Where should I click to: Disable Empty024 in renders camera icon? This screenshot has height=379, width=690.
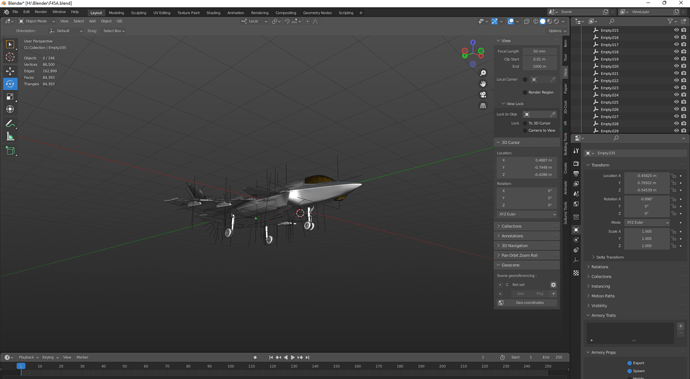click(x=683, y=95)
